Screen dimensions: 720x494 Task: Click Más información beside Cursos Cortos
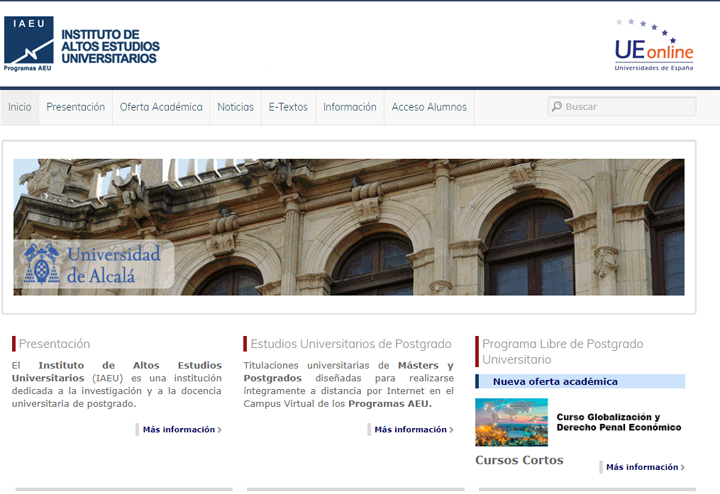[645, 467]
